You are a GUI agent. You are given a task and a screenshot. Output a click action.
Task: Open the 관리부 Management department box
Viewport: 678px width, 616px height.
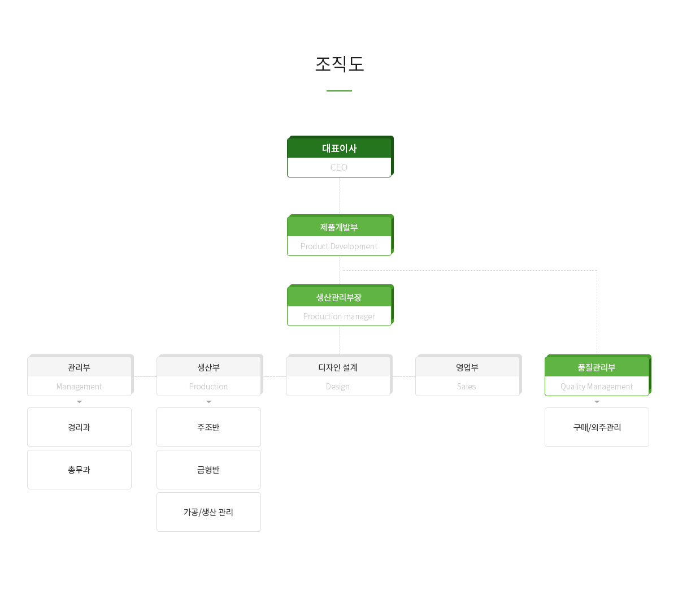pos(79,376)
